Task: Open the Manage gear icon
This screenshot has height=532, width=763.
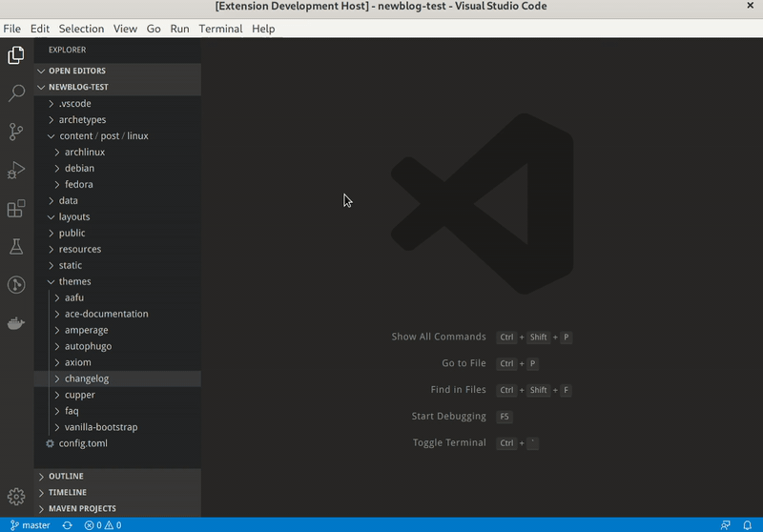Action: [16, 497]
